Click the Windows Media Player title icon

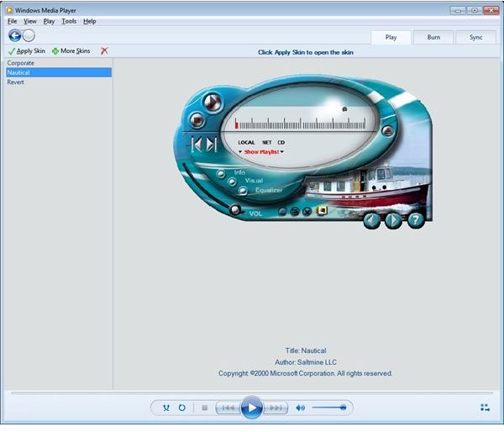pos(9,10)
